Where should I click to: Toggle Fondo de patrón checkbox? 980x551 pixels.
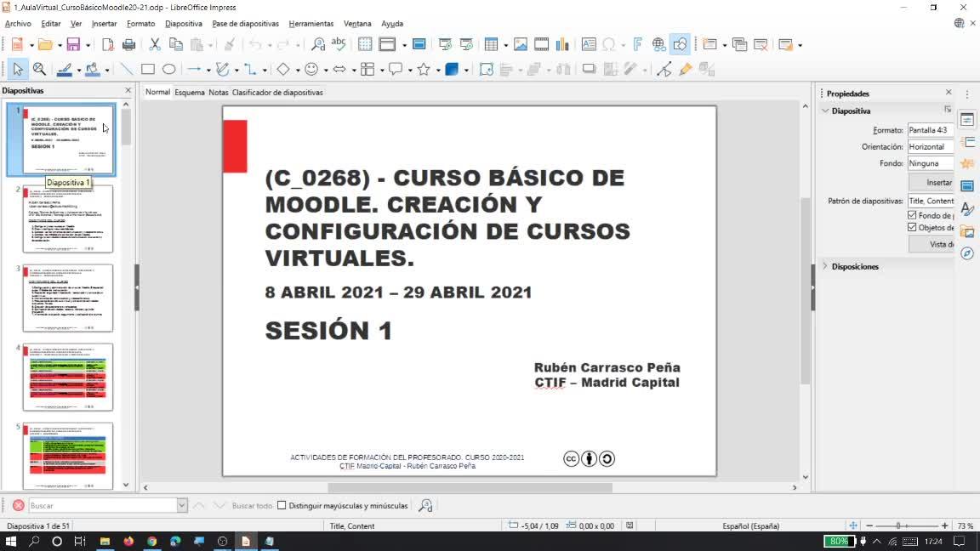tap(912, 215)
